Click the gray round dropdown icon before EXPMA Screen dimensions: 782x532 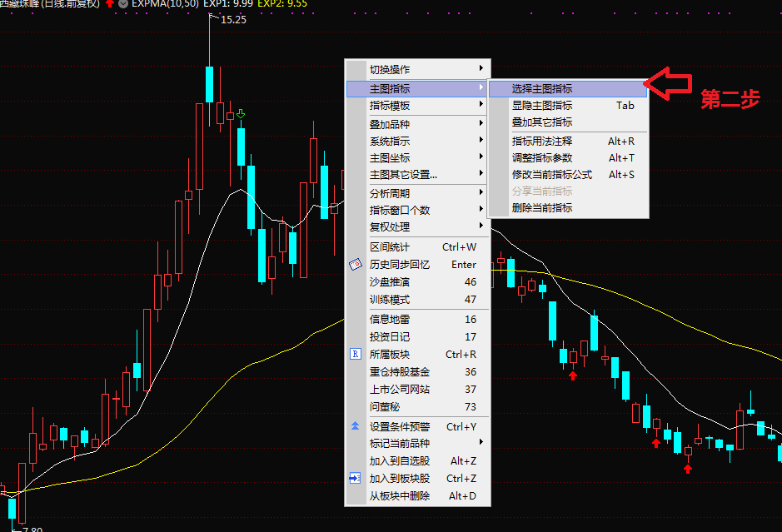123,4
